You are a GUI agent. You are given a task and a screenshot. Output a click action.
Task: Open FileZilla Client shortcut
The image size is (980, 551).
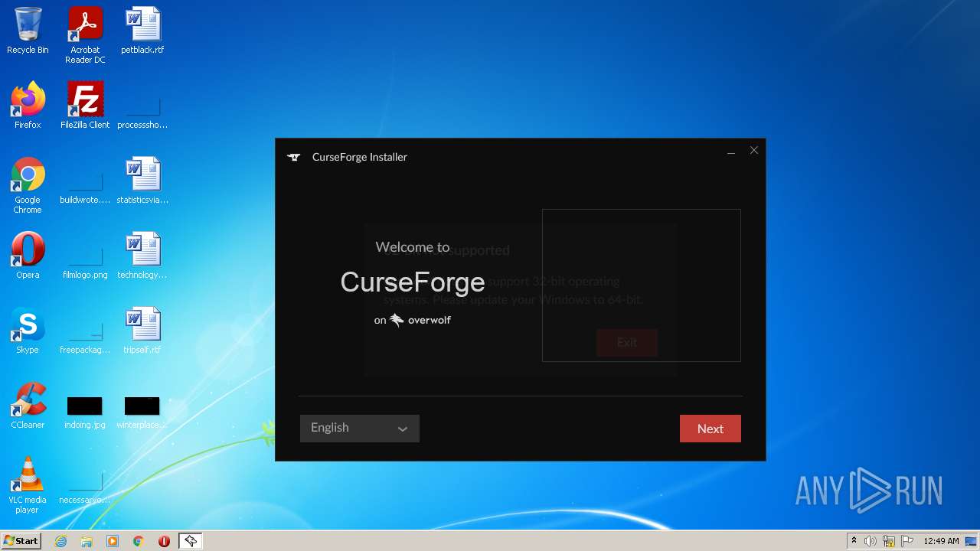pyautogui.click(x=85, y=106)
